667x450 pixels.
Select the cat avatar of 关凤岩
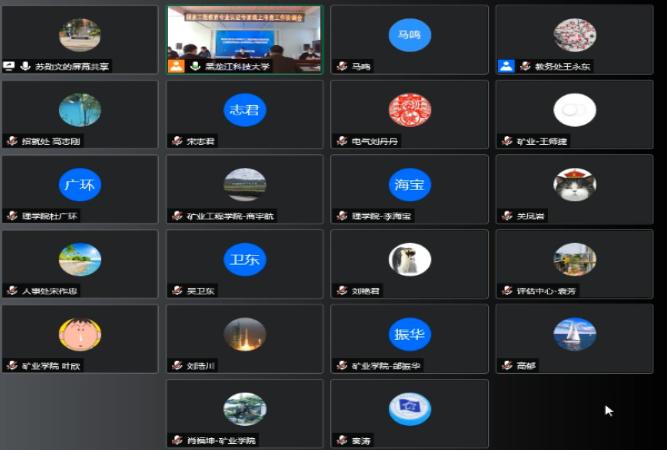(574, 184)
